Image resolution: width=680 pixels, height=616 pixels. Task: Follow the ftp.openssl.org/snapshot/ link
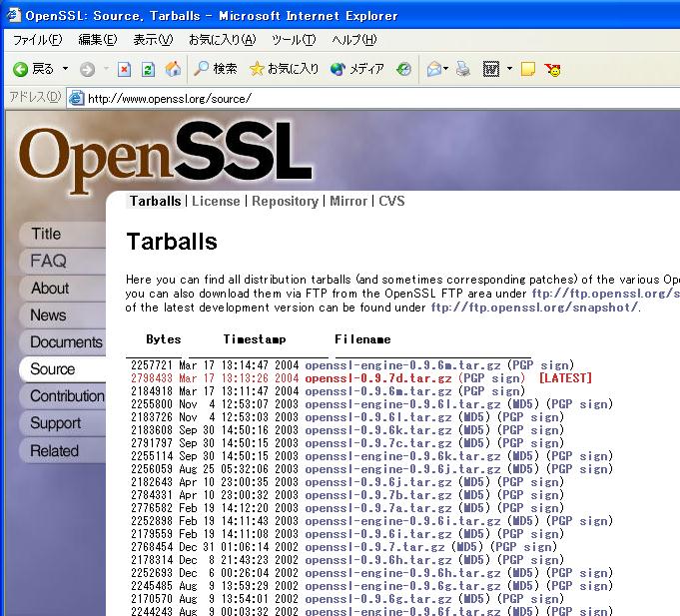click(x=534, y=308)
